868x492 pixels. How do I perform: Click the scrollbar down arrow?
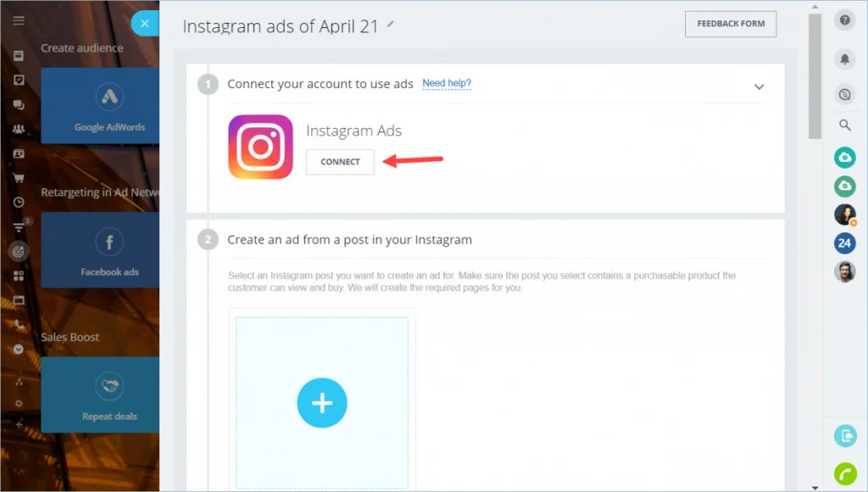click(815, 488)
